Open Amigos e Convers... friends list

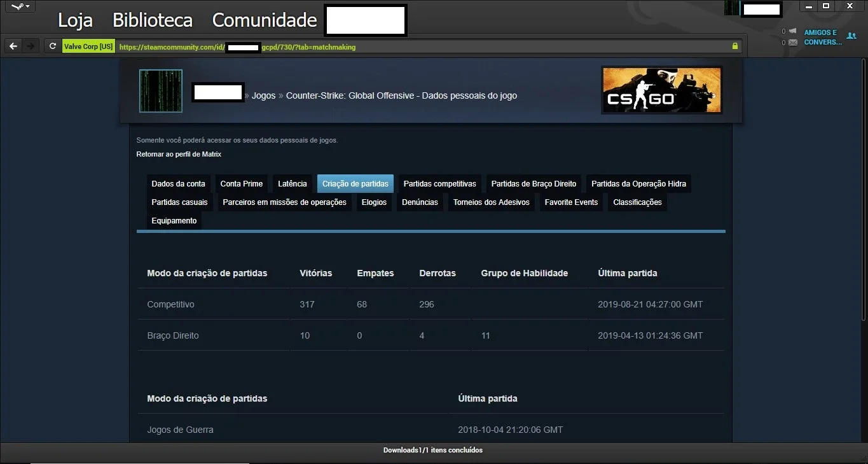[822, 38]
